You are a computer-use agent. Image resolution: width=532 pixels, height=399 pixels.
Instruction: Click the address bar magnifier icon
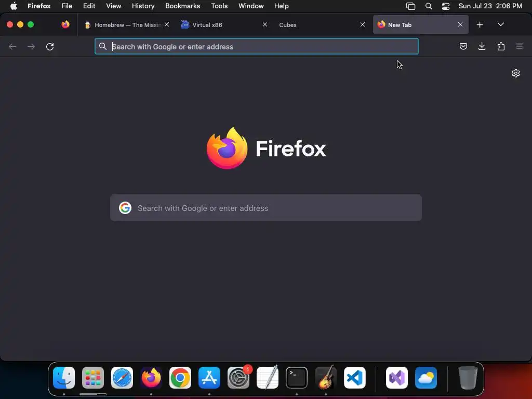point(103,46)
